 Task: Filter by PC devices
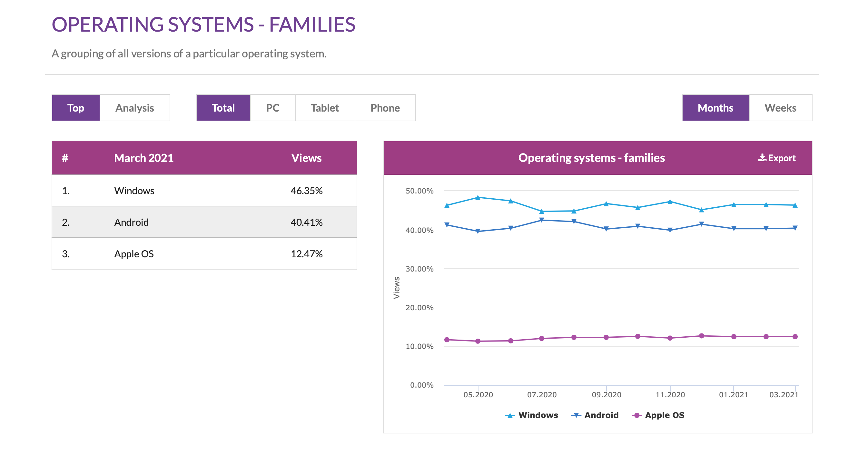pos(272,108)
